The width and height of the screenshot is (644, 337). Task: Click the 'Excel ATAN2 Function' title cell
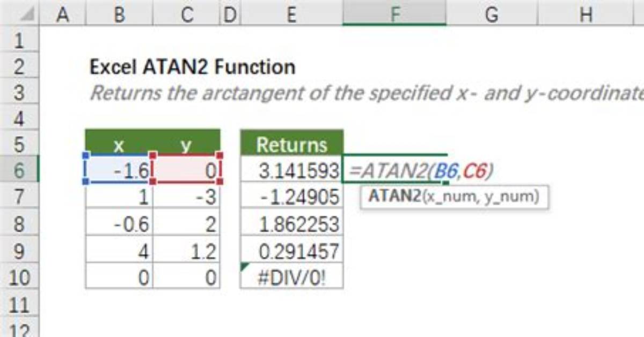(x=192, y=67)
